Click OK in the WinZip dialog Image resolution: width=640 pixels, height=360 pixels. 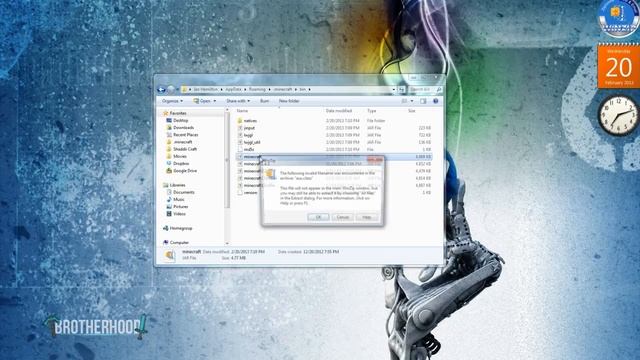tap(318, 217)
